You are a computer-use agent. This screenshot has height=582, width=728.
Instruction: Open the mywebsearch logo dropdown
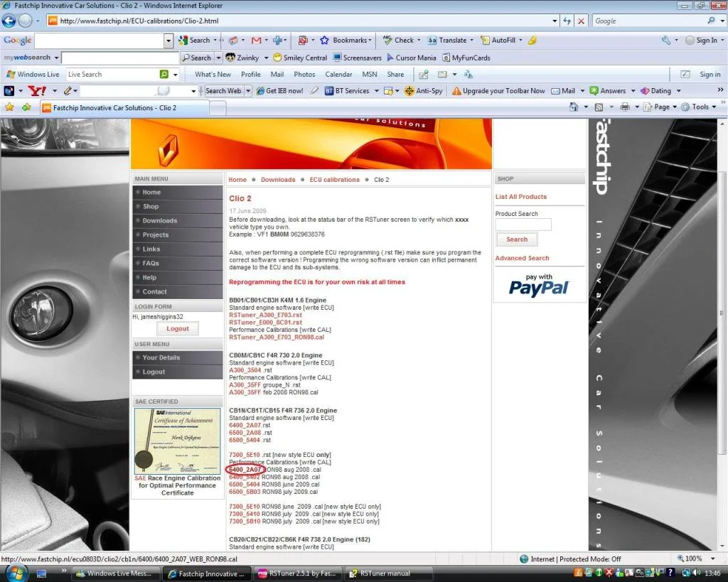56,58
